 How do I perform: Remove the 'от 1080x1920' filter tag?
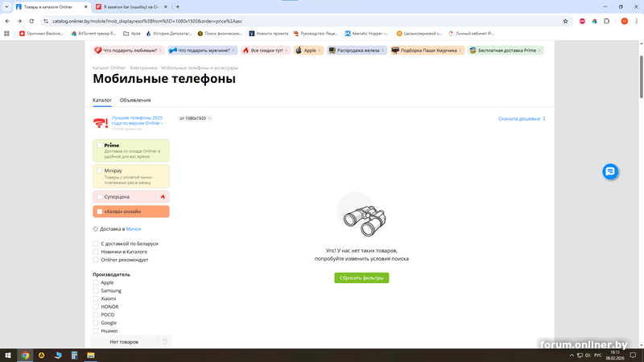(x=209, y=118)
